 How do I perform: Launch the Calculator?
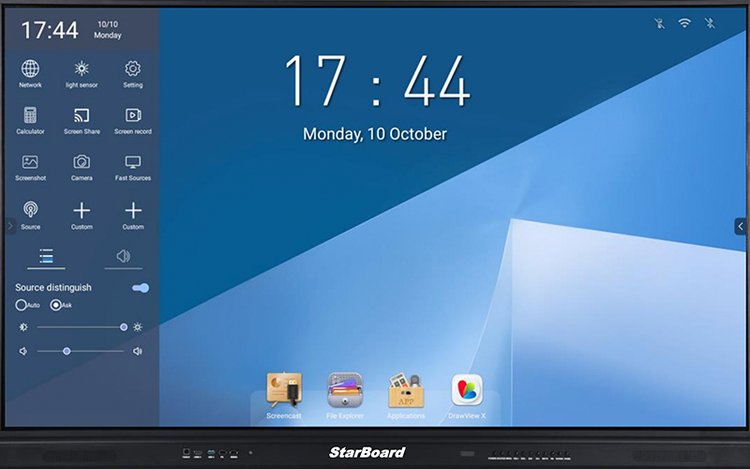click(30, 120)
